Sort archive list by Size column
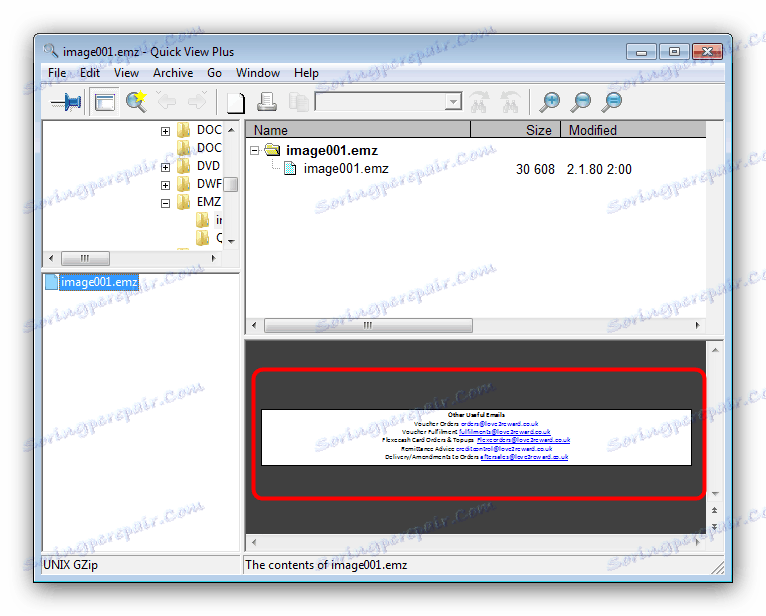The height and width of the screenshot is (616, 766). 515,130
